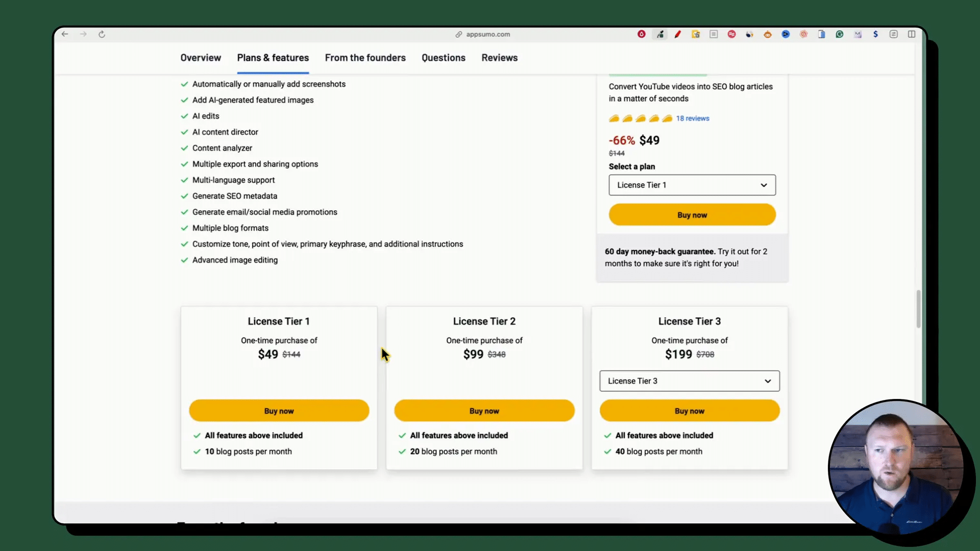Click "AI content director" feature
This screenshot has width=980, height=551.
click(x=225, y=132)
